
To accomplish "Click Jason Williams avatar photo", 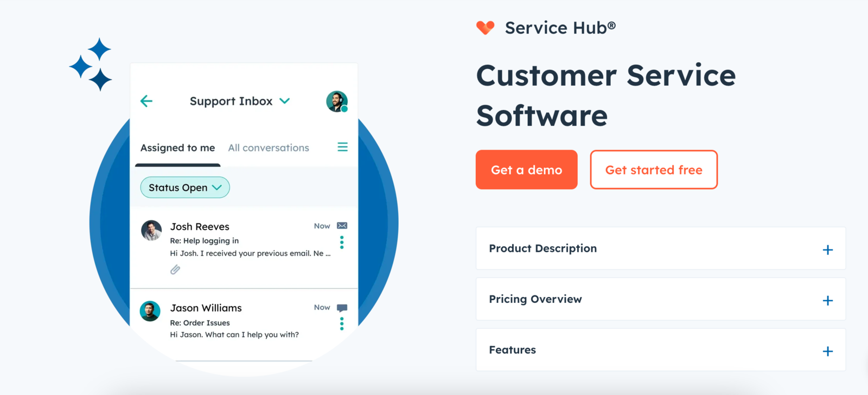I will coord(150,311).
